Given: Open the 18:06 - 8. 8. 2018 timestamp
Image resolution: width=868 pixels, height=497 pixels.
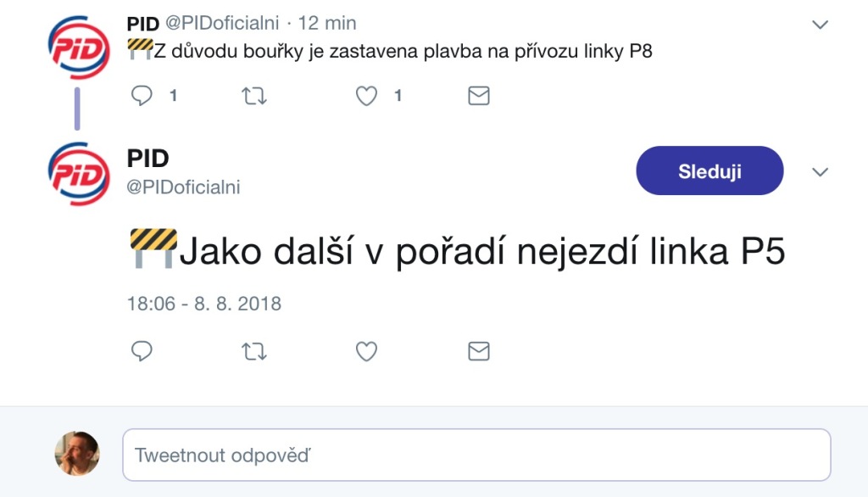Looking at the screenshot, I should 204,304.
